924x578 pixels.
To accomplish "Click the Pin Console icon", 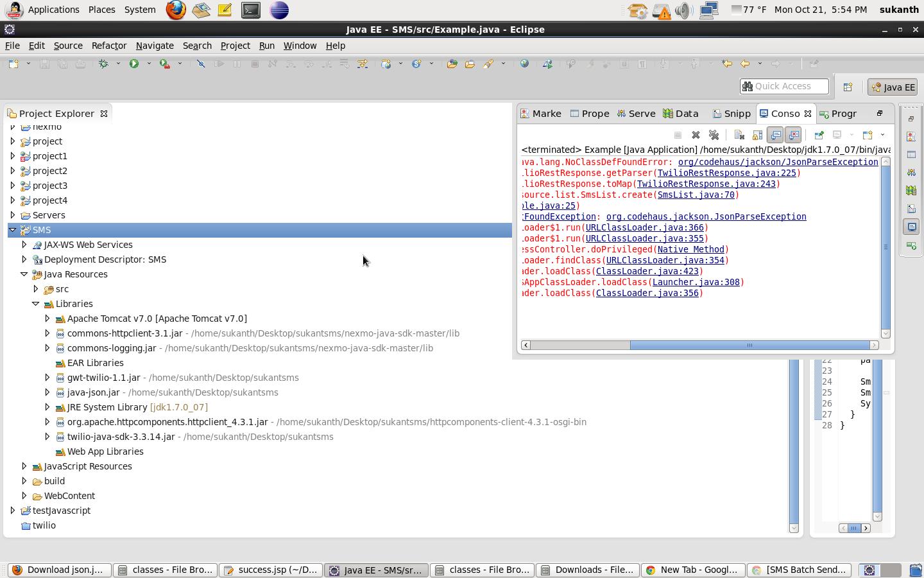I will click(x=819, y=135).
